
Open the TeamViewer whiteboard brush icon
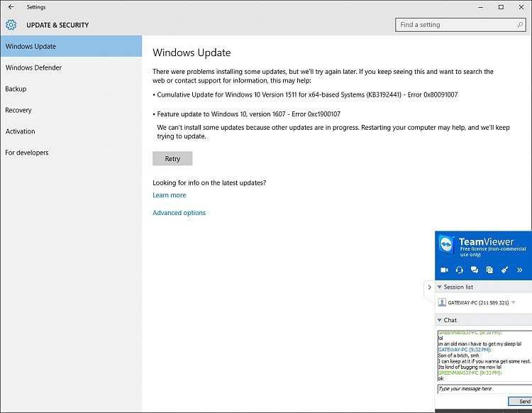[x=504, y=270]
